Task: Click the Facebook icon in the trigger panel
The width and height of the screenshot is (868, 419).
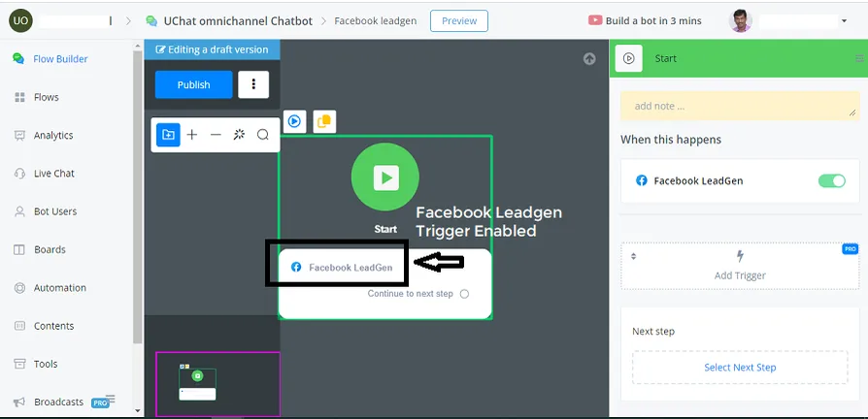Action: (x=642, y=180)
